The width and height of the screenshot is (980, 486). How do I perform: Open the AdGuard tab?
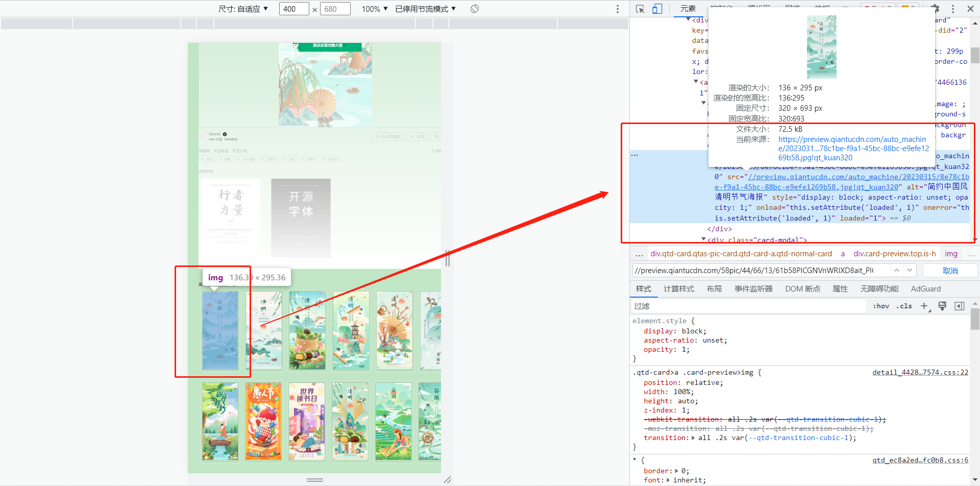tap(925, 289)
